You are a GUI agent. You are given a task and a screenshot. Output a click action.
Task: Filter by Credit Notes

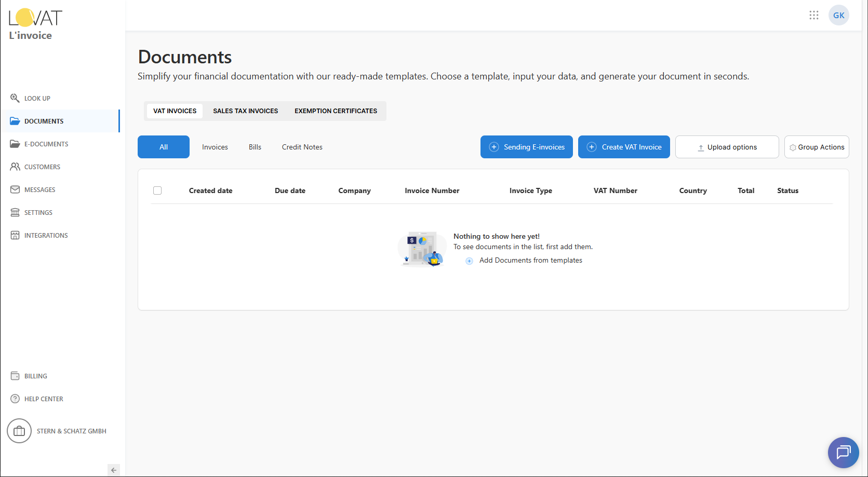(302, 147)
